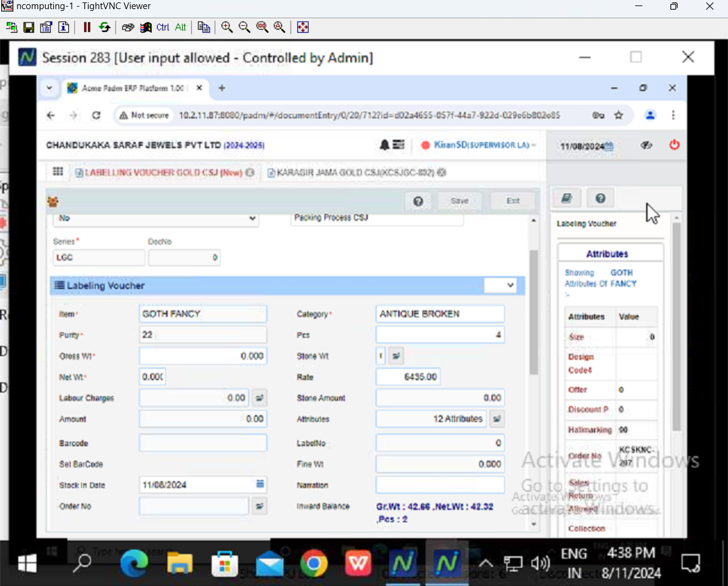Open TightVNC connection options

[46, 27]
